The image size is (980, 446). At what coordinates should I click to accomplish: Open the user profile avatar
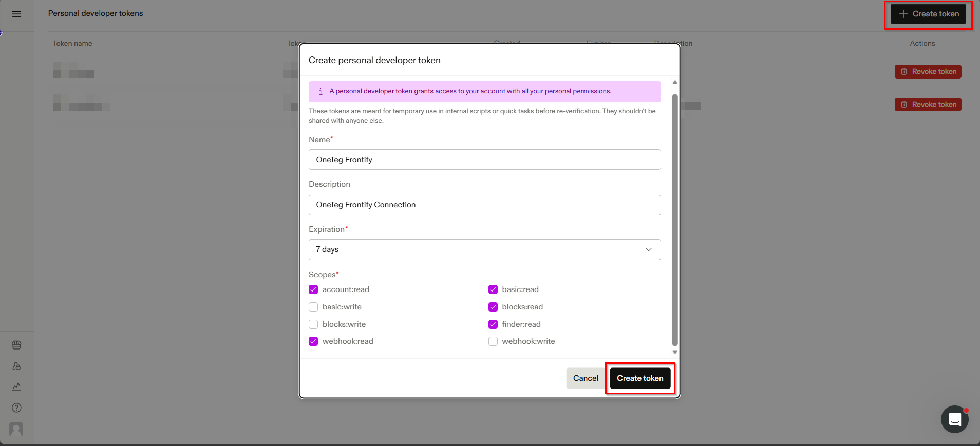tap(16, 429)
